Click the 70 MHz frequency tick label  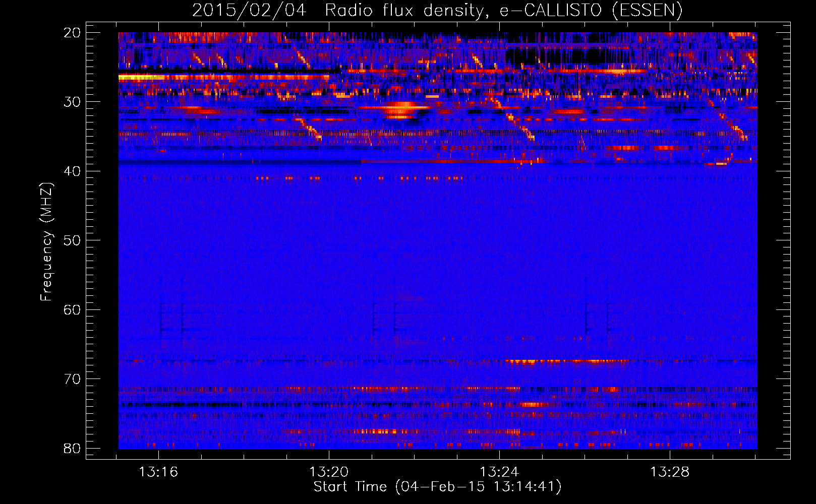72,379
